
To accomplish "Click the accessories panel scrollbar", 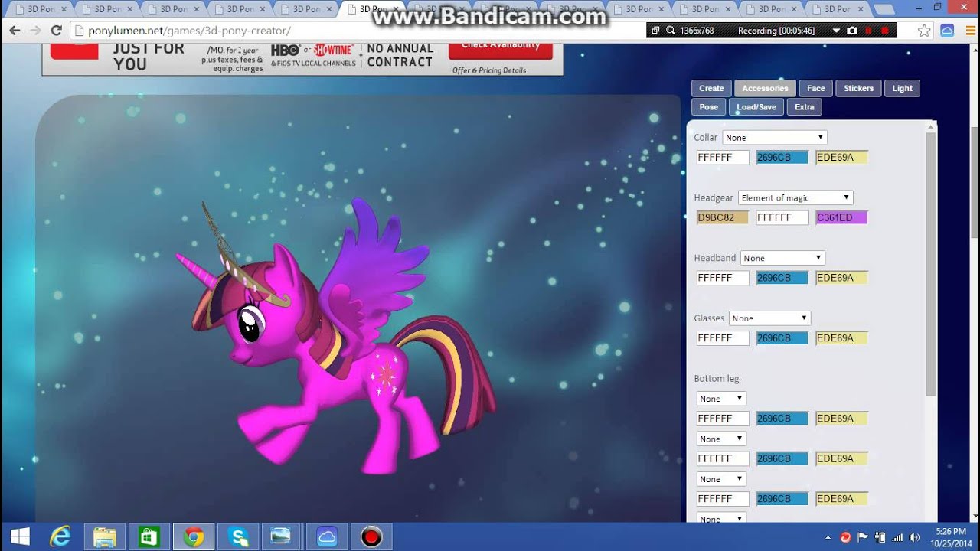I will pos(931,264).
